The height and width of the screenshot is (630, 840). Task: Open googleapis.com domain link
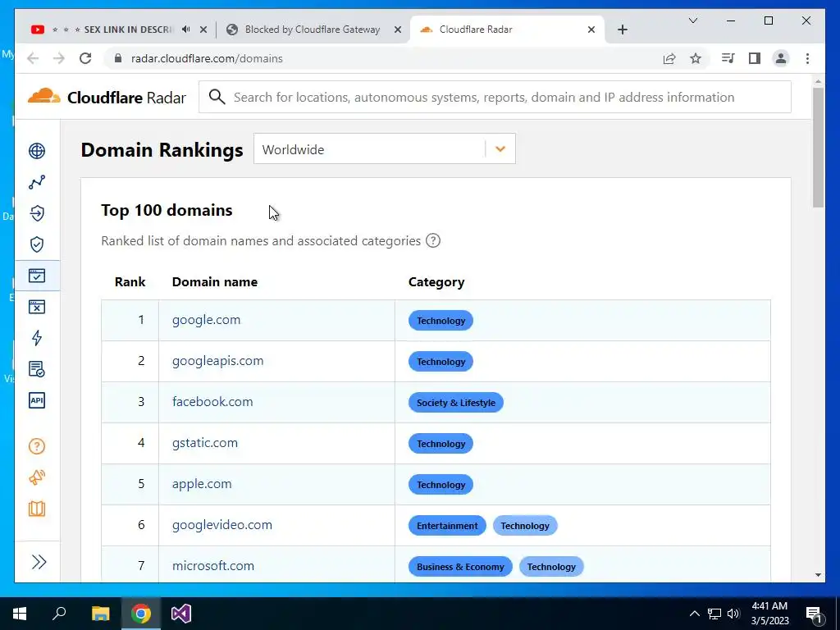click(217, 361)
